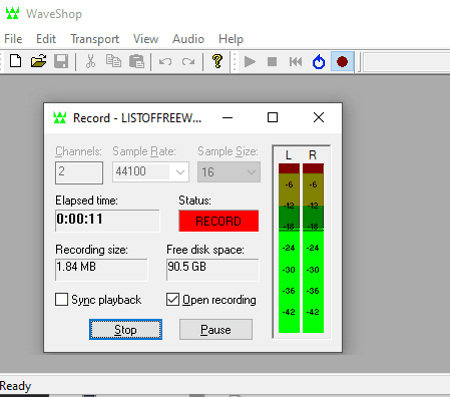
Task: Open a file using the folder icon
Action: pos(38,61)
